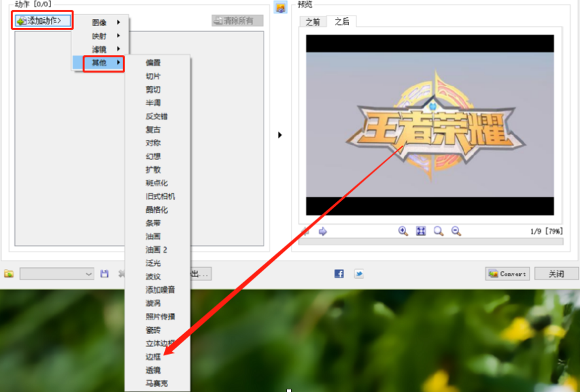Click the actual-size magnifier icon
This screenshot has height=392, width=580.
tap(439, 231)
